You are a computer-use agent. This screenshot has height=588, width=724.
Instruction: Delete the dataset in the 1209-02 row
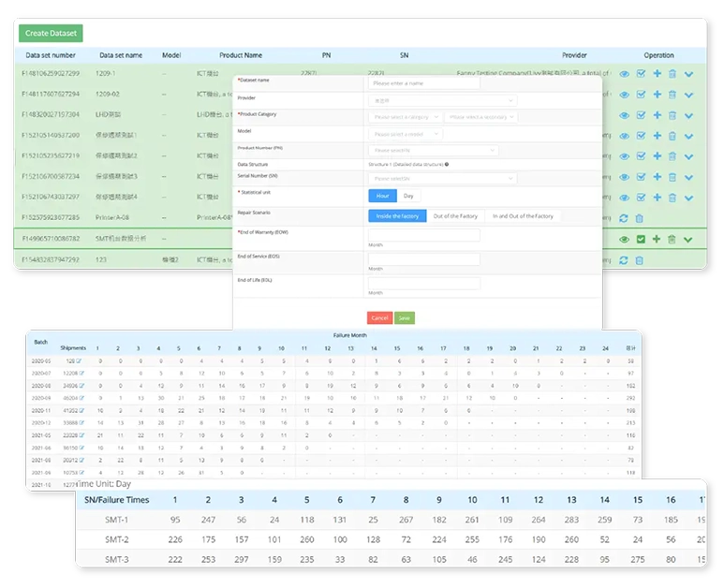[672, 94]
